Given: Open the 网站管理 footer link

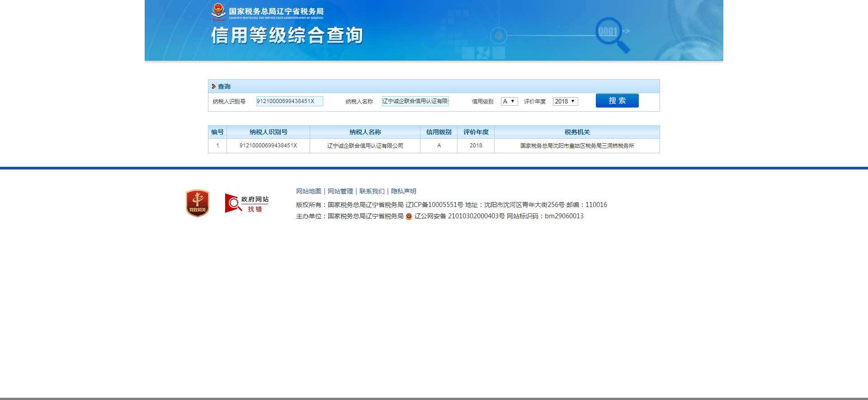Looking at the screenshot, I should click(x=340, y=191).
